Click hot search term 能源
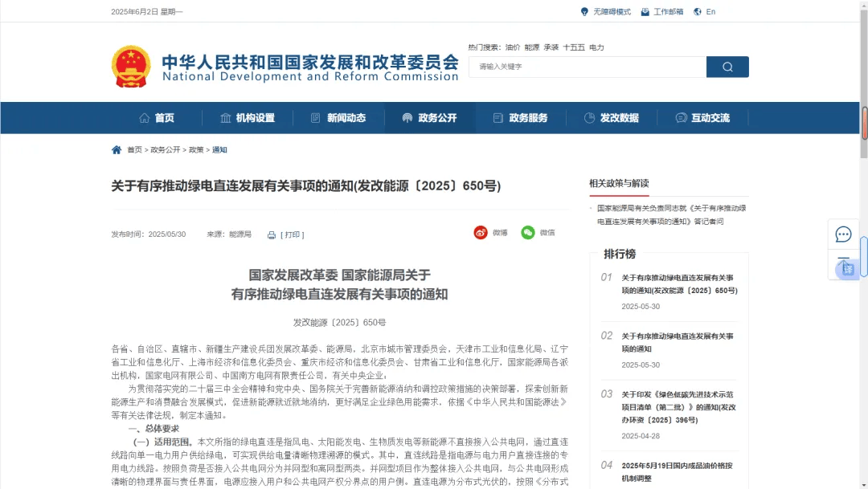 pyautogui.click(x=532, y=47)
